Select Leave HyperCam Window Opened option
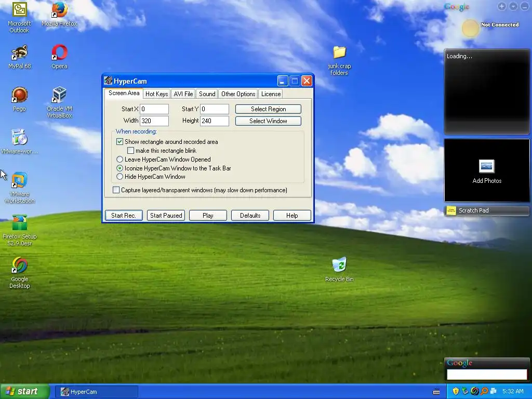This screenshot has width=532, height=399. [x=120, y=159]
